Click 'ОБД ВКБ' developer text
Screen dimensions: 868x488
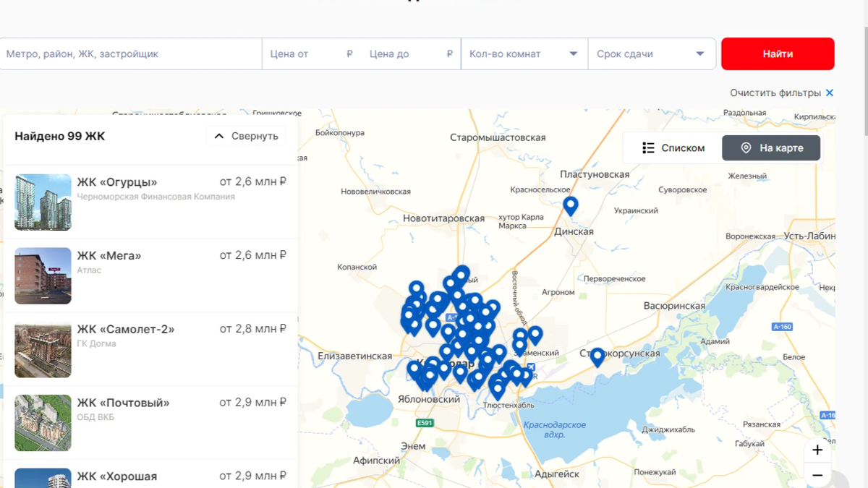(95, 417)
